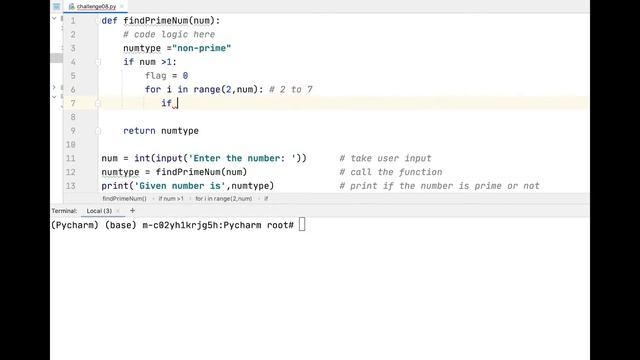This screenshot has width=640, height=360.
Task: Click the trailing 'if' breadcrumb item
Action: point(266,199)
